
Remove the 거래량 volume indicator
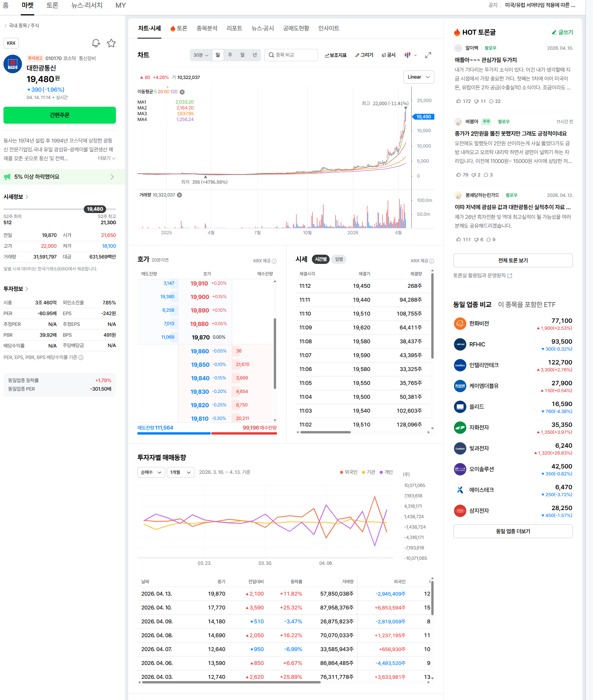click(179, 195)
